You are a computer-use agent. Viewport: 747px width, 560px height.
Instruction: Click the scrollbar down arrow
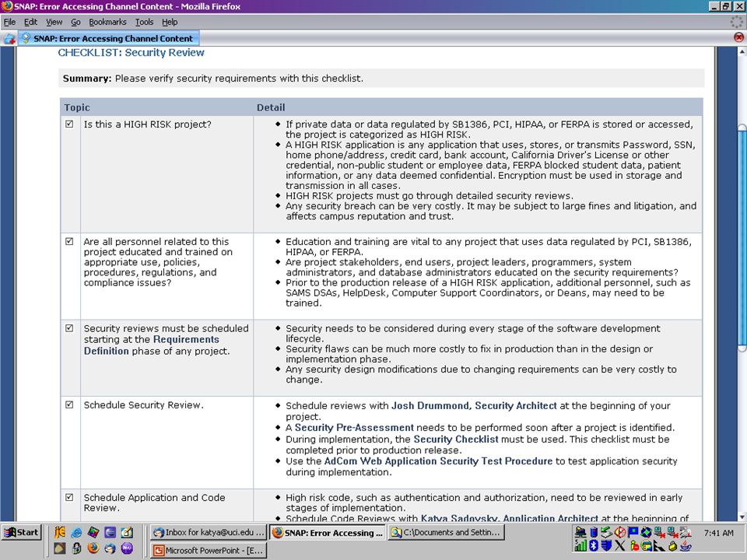click(x=742, y=517)
